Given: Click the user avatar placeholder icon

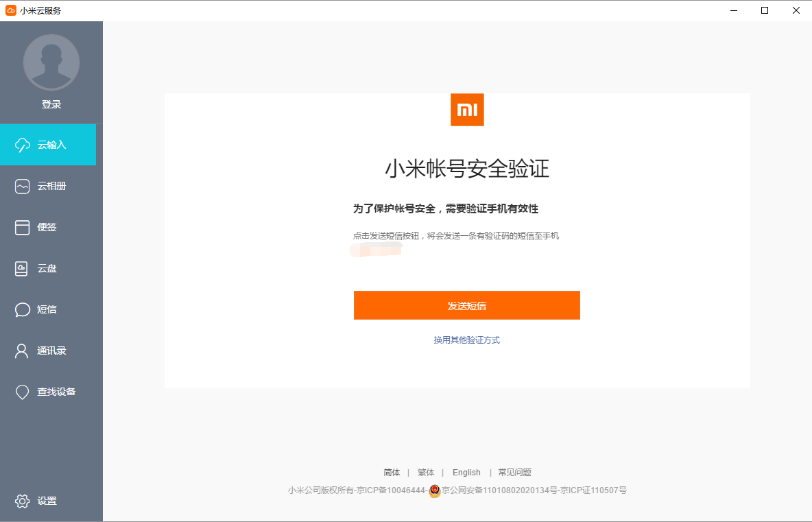Looking at the screenshot, I should click(x=51, y=62).
